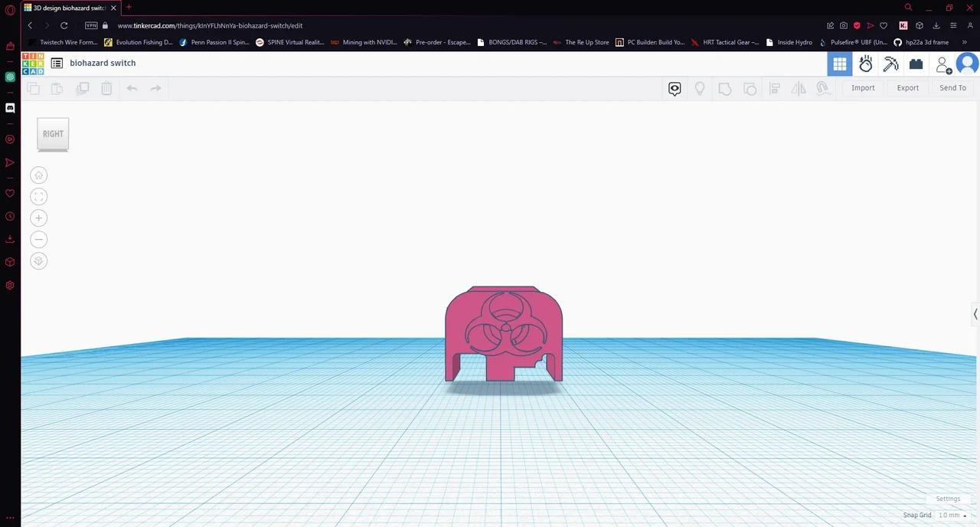Zoom out with the minus button
The width and height of the screenshot is (980, 527).
click(39, 240)
